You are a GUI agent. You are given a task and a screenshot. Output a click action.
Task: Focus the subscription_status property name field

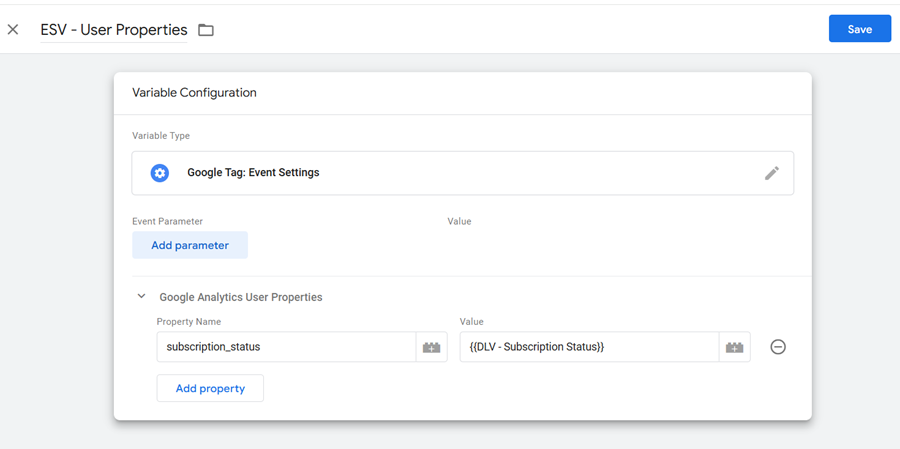(x=286, y=347)
